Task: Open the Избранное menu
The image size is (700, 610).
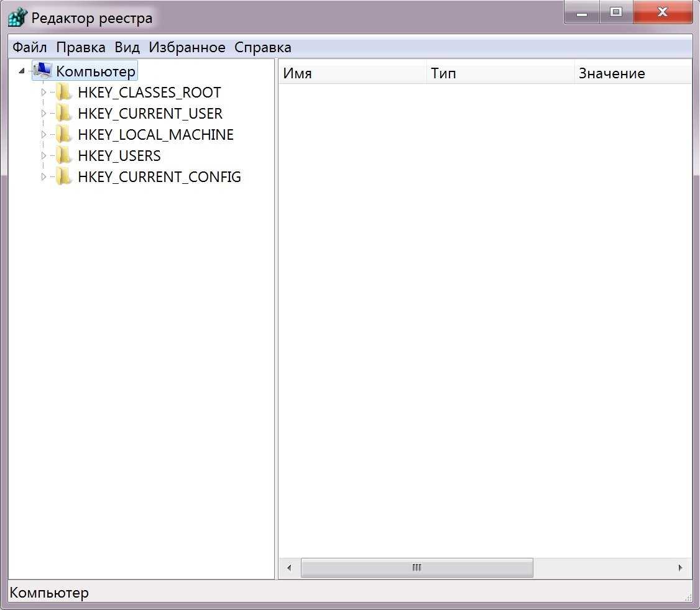Action: (187, 47)
